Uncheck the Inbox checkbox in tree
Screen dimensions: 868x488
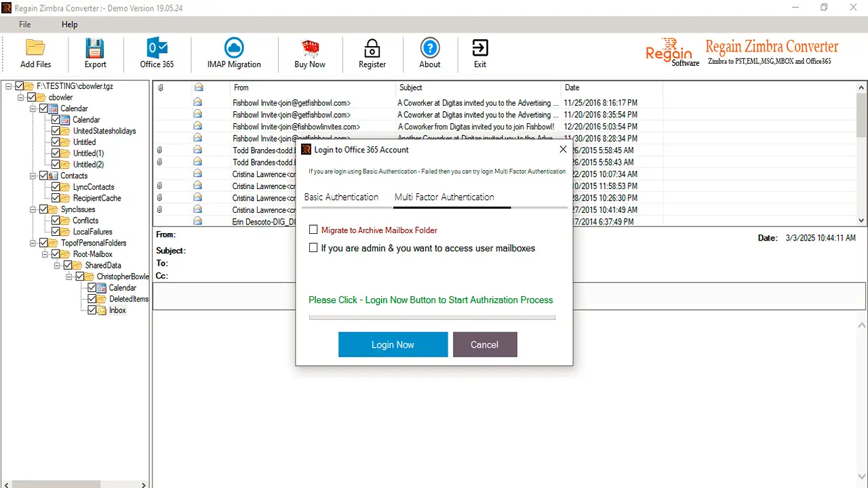coord(93,310)
